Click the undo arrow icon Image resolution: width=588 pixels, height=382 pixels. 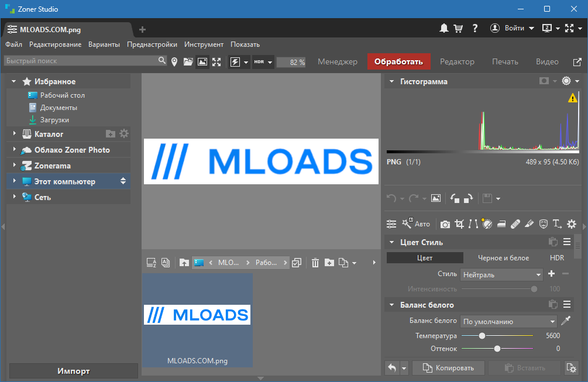pyautogui.click(x=391, y=198)
